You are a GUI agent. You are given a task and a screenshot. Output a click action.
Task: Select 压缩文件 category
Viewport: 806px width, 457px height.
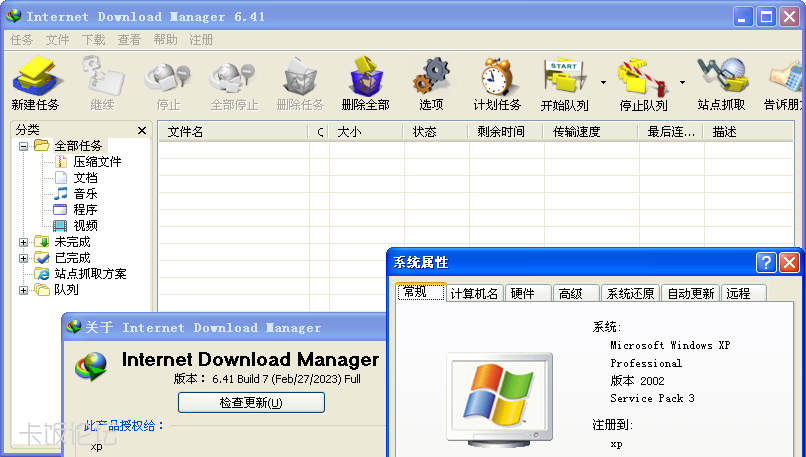tap(88, 162)
